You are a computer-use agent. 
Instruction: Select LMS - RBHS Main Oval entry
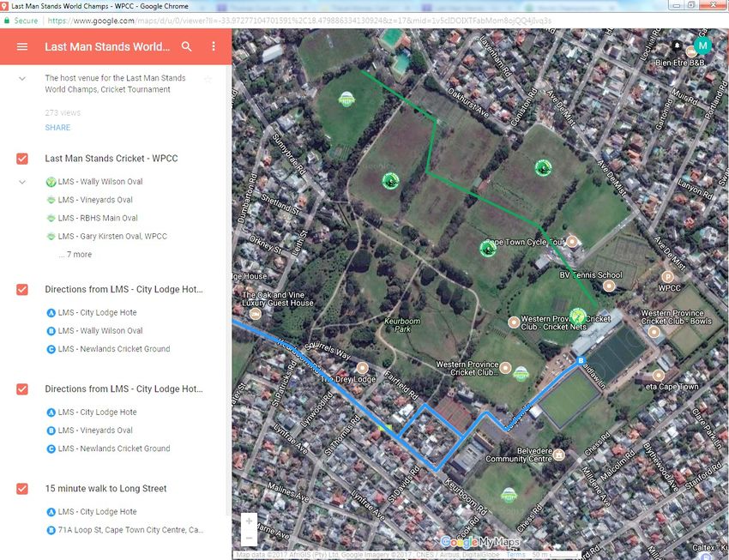point(98,218)
